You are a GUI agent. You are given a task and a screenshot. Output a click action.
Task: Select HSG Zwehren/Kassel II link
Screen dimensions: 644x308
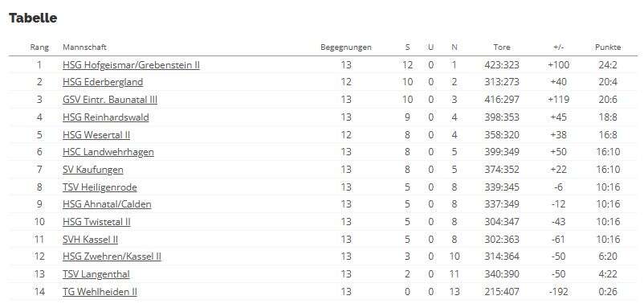click(112, 257)
